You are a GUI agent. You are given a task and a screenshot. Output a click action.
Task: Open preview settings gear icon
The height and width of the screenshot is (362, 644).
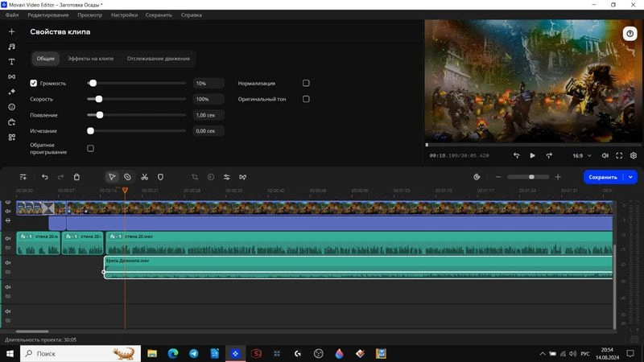(x=634, y=155)
